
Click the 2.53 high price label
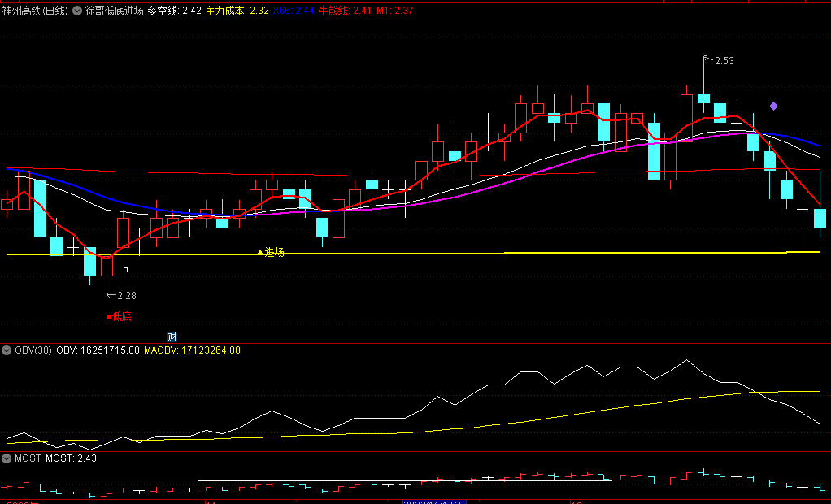(724, 61)
